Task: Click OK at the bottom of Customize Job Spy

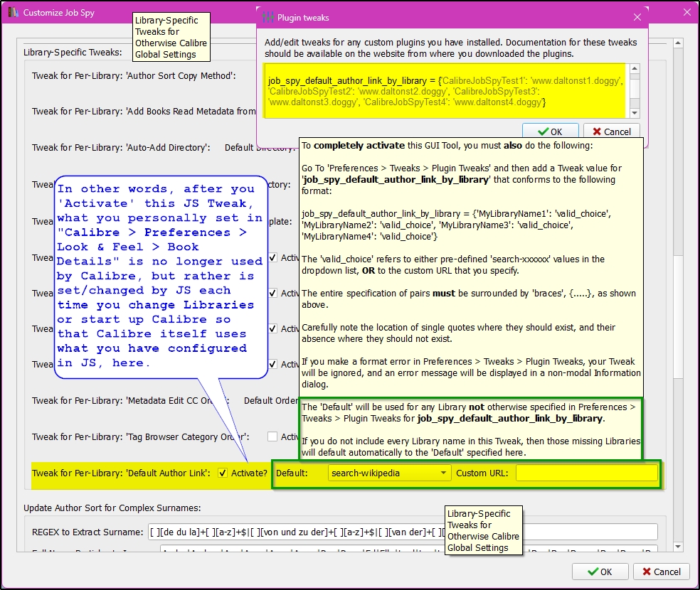Action: click(600, 572)
